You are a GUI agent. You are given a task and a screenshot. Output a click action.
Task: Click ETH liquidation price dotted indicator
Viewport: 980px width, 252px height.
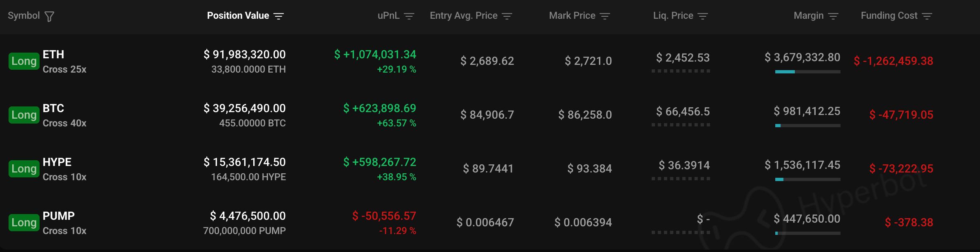pos(681,71)
